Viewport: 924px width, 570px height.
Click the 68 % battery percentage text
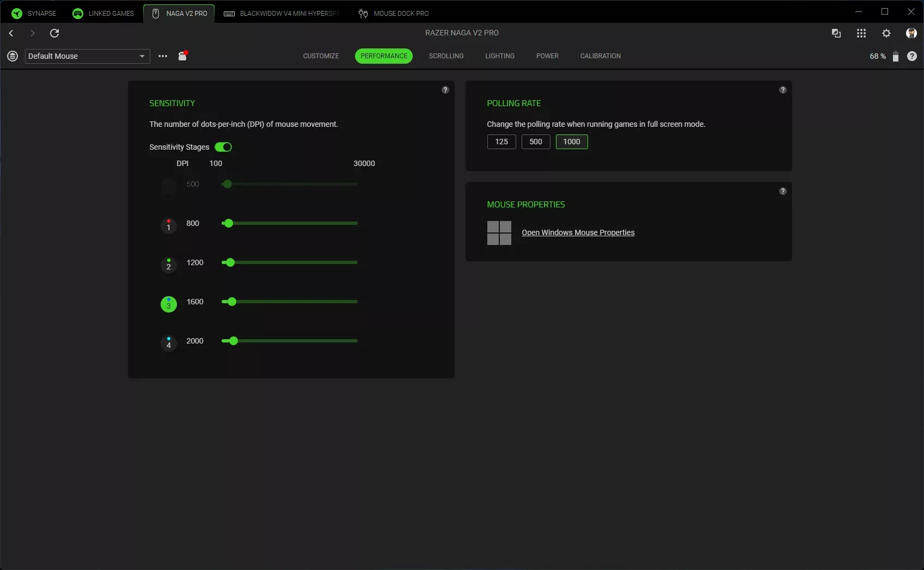878,56
